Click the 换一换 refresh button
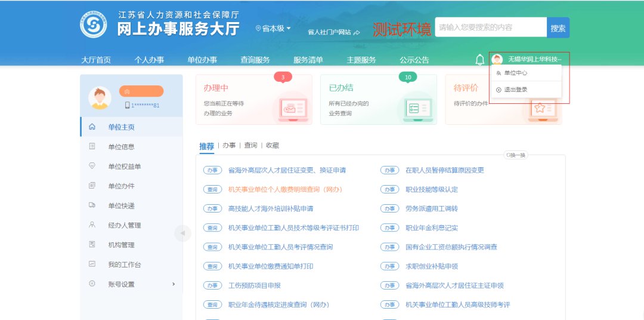 516,155
